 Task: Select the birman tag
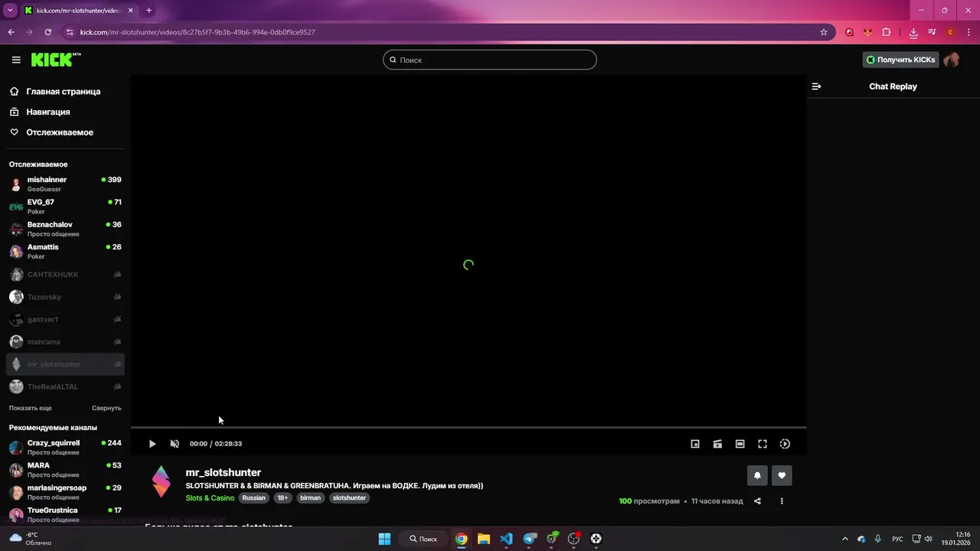(x=310, y=497)
